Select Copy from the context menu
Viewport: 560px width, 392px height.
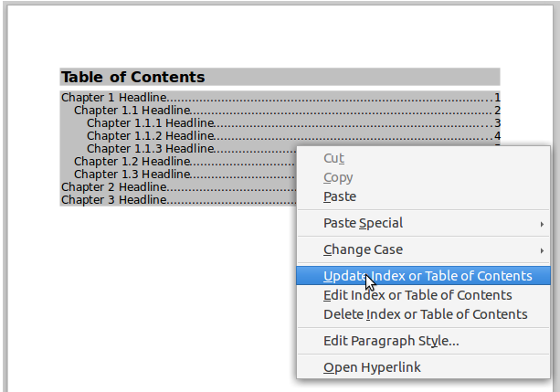coord(338,177)
